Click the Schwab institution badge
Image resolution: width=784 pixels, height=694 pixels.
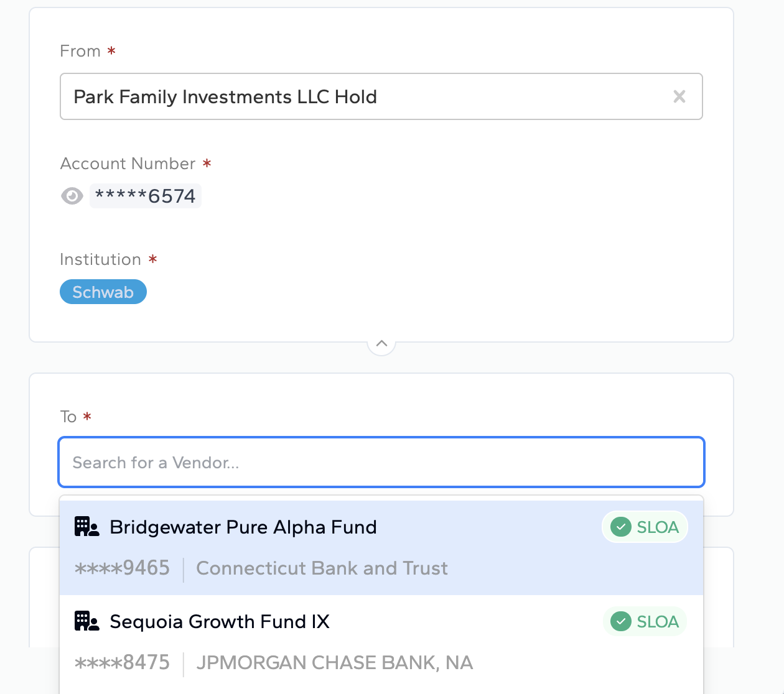pyautogui.click(x=103, y=292)
